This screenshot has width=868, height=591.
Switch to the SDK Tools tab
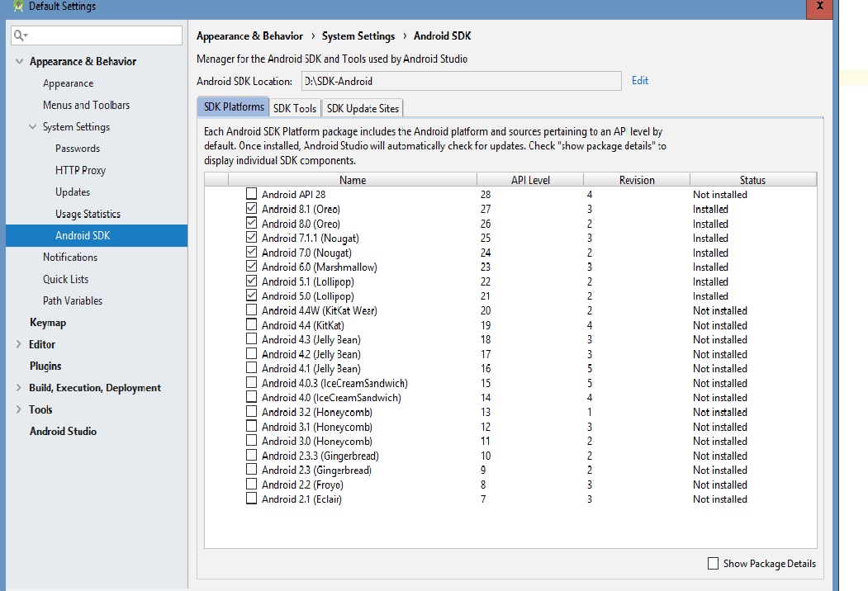coord(295,108)
